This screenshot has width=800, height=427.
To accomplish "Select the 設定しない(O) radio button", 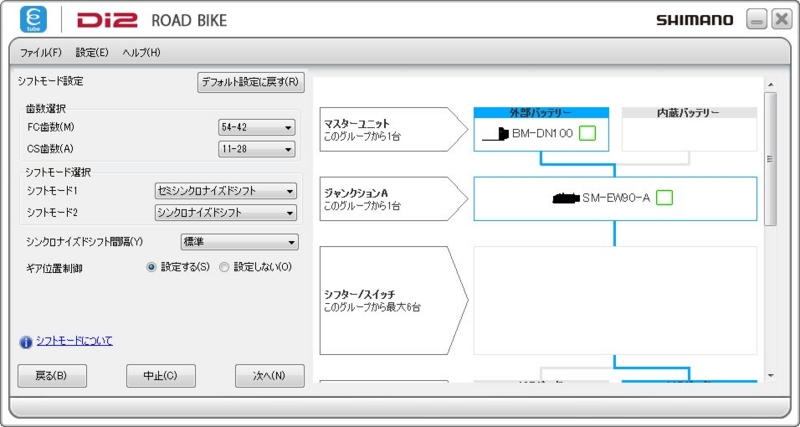I will (x=224, y=267).
